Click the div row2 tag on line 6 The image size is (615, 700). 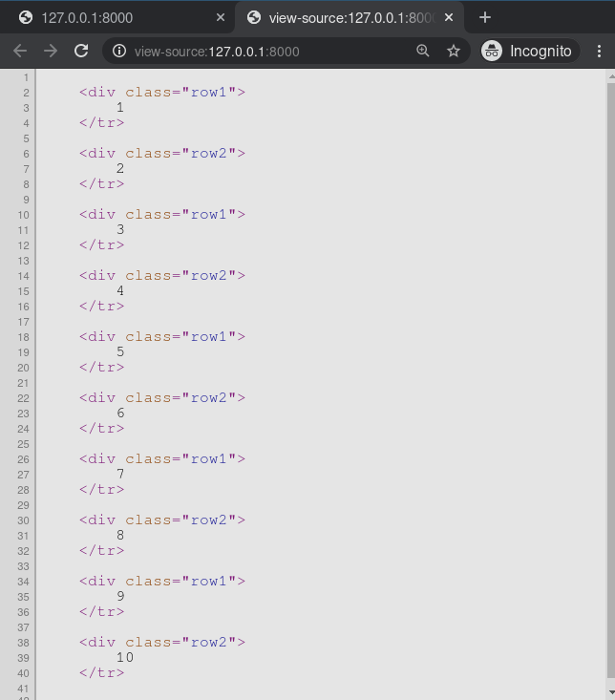click(162, 153)
